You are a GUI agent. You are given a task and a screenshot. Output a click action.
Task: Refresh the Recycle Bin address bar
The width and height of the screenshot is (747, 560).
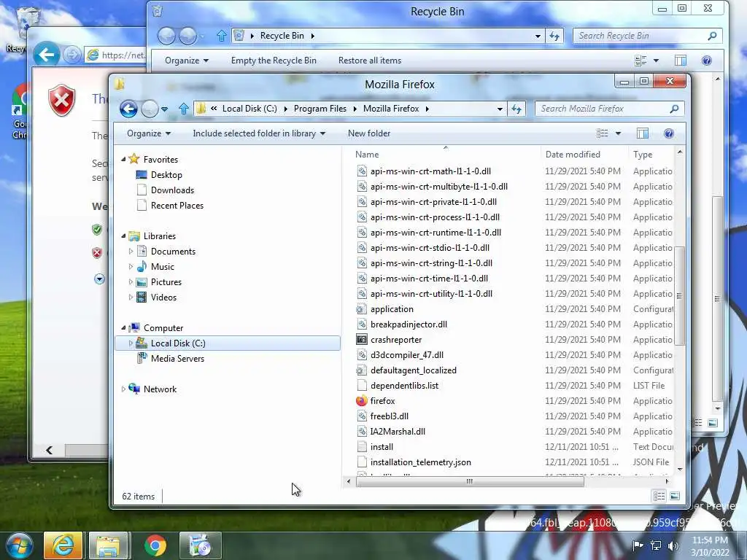tap(554, 36)
